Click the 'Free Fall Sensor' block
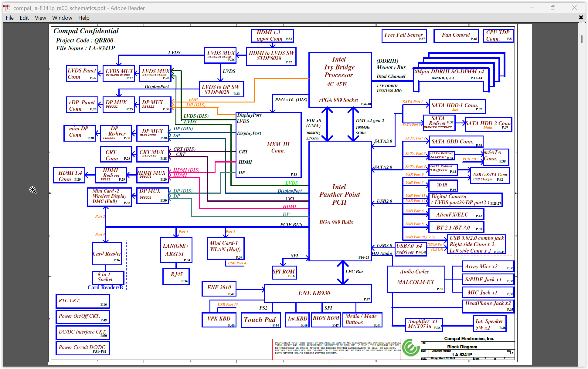The height and width of the screenshot is (369, 588). pos(404,36)
